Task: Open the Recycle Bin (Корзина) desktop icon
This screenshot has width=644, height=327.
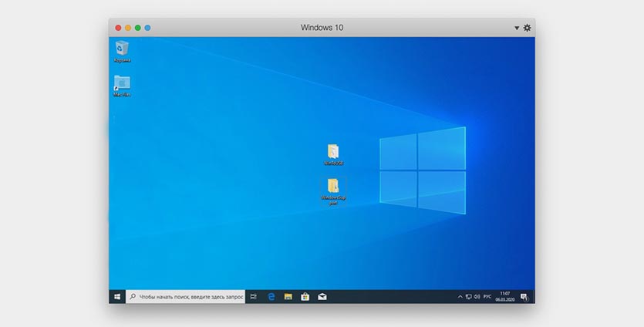Action: coord(122,52)
